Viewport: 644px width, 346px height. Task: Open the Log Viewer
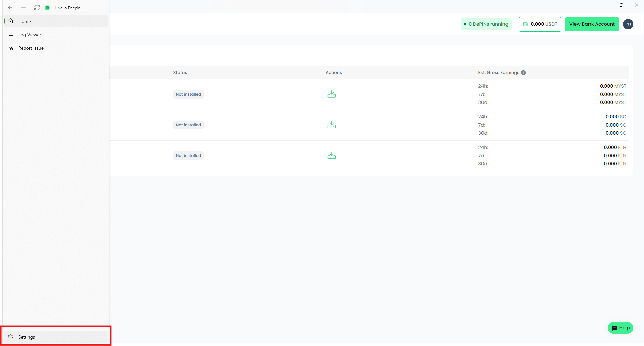coord(56,35)
